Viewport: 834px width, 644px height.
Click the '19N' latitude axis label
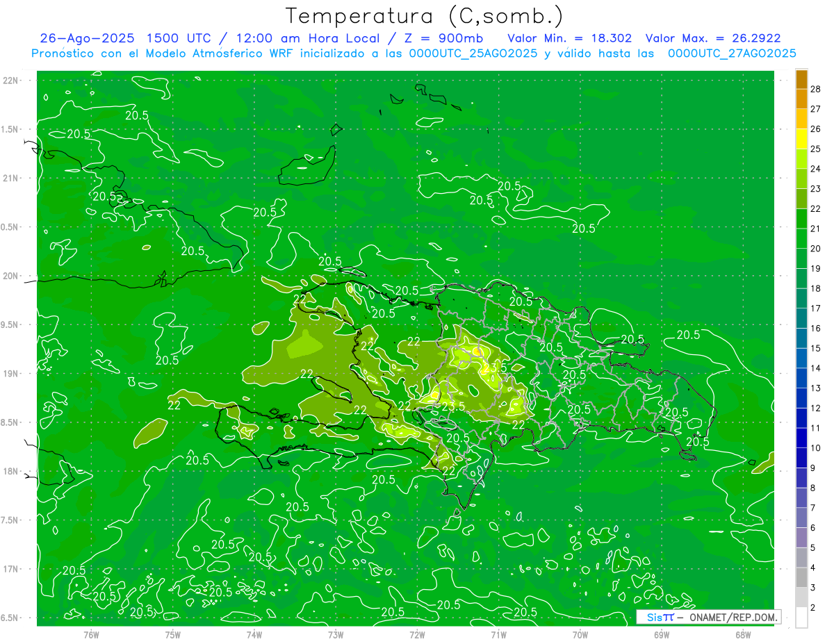point(10,374)
